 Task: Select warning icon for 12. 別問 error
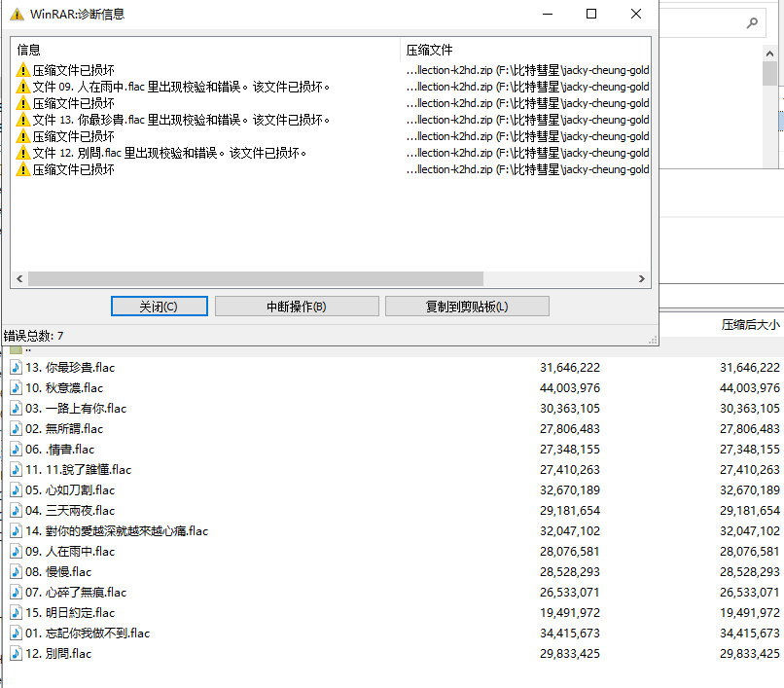click(x=23, y=153)
